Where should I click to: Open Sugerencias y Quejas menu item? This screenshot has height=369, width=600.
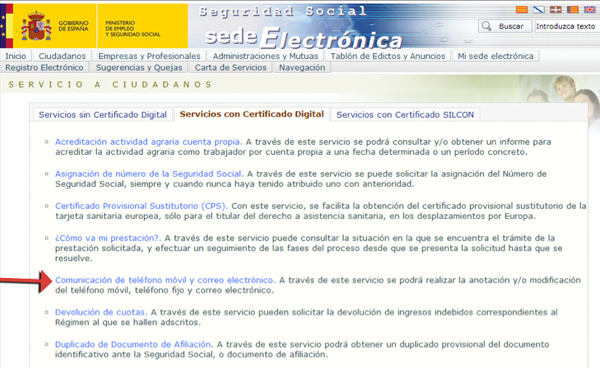click(139, 67)
